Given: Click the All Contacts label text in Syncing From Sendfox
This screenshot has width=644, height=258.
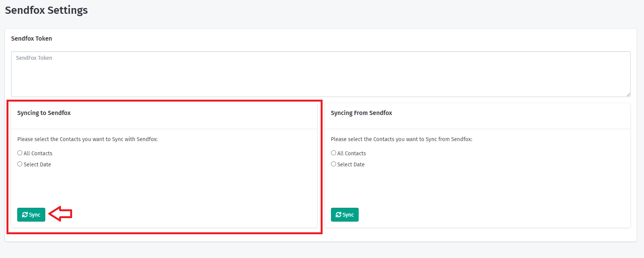Looking at the screenshot, I should tap(351, 153).
